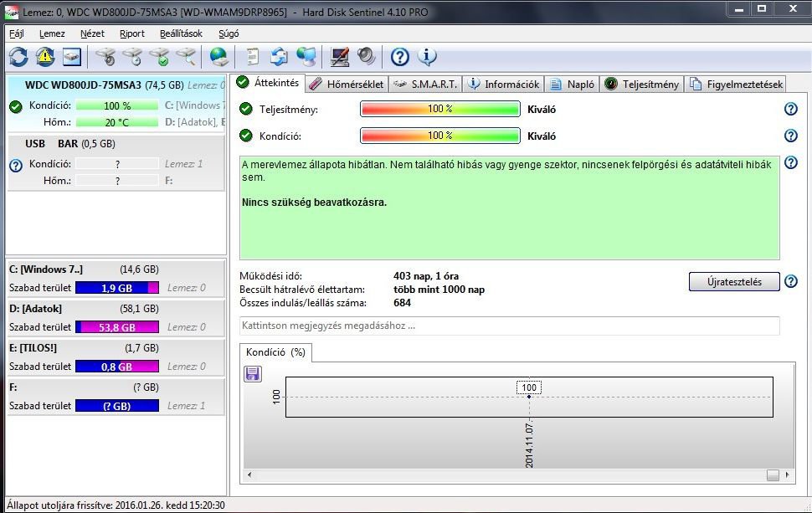
Task: Click the Újratesztelés button
Action: 734,282
